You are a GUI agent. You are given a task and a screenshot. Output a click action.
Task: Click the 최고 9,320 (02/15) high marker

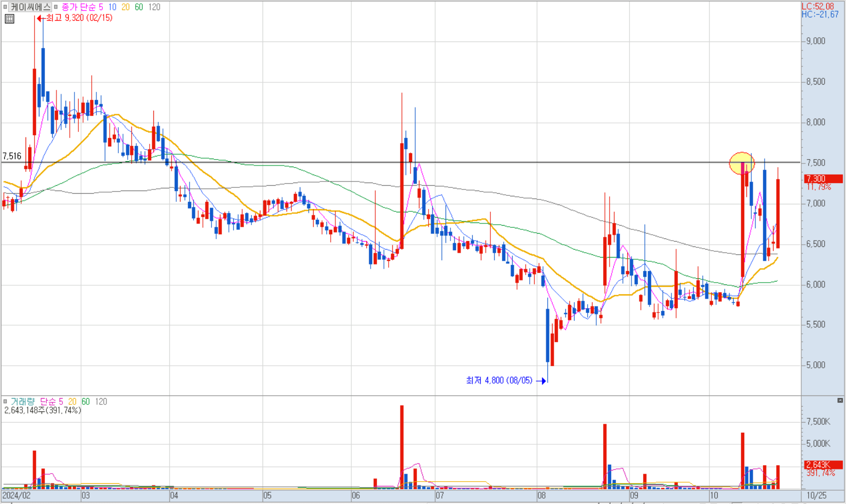75,18
